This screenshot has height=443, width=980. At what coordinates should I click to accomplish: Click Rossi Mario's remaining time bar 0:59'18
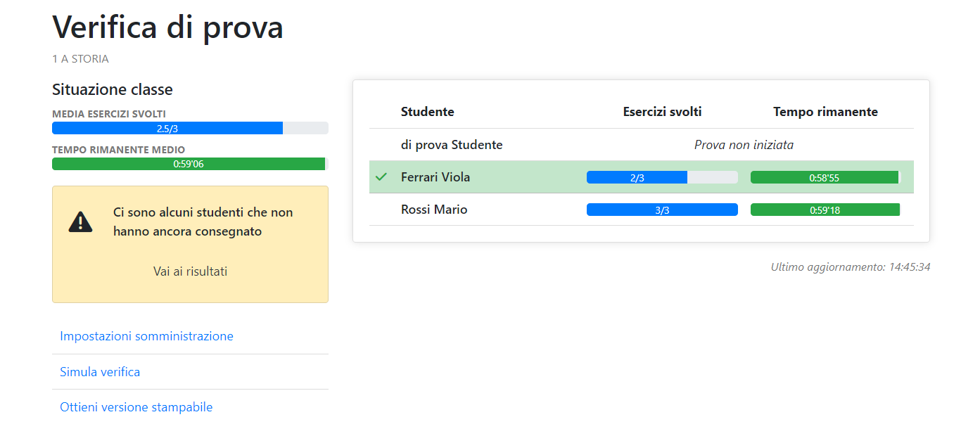click(826, 210)
